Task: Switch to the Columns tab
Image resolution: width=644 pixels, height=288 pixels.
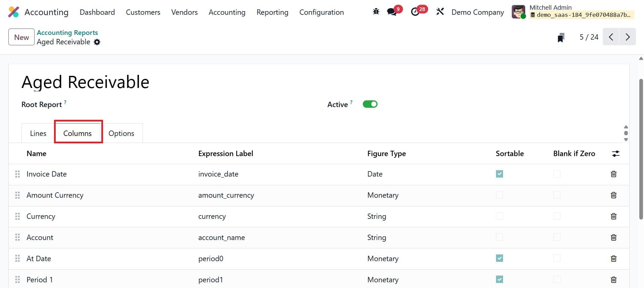Action: click(x=78, y=133)
